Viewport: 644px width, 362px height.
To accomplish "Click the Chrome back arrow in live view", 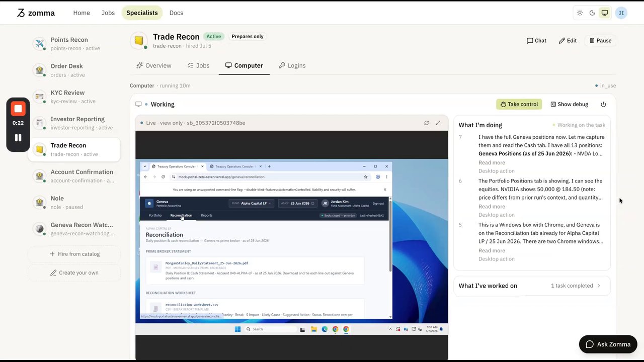I will (x=145, y=177).
